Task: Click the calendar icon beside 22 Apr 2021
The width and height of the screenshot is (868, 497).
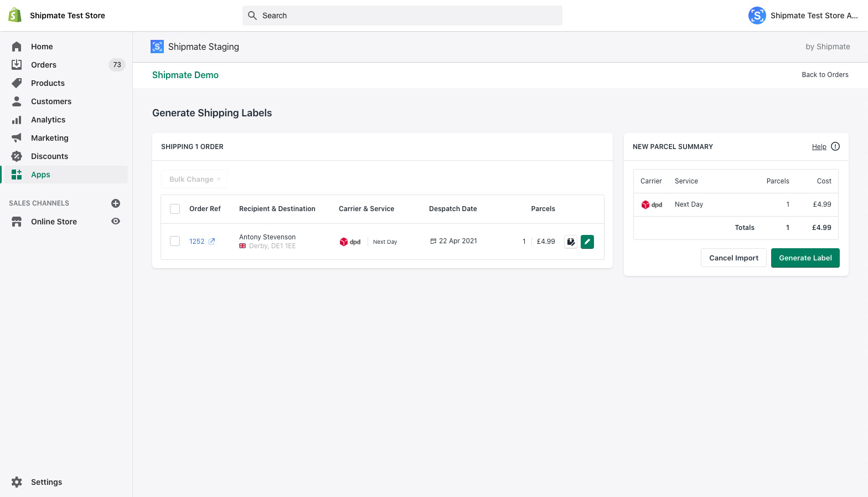Action: [x=433, y=241]
